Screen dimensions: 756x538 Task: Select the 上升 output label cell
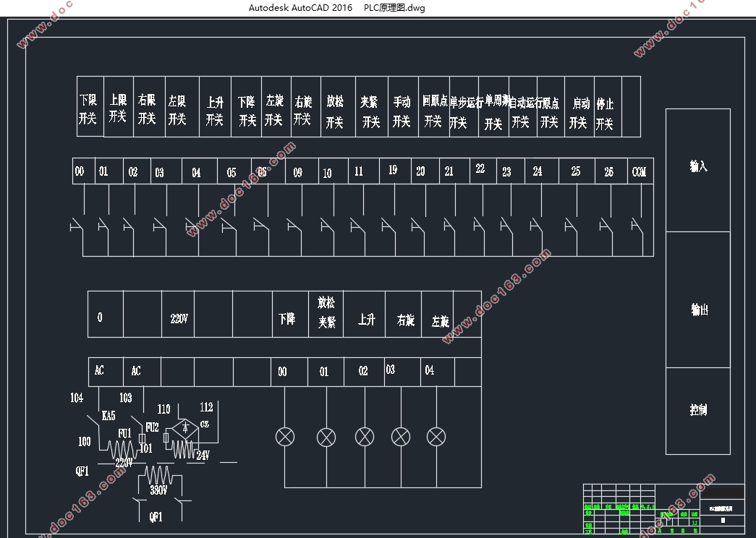[x=364, y=314]
